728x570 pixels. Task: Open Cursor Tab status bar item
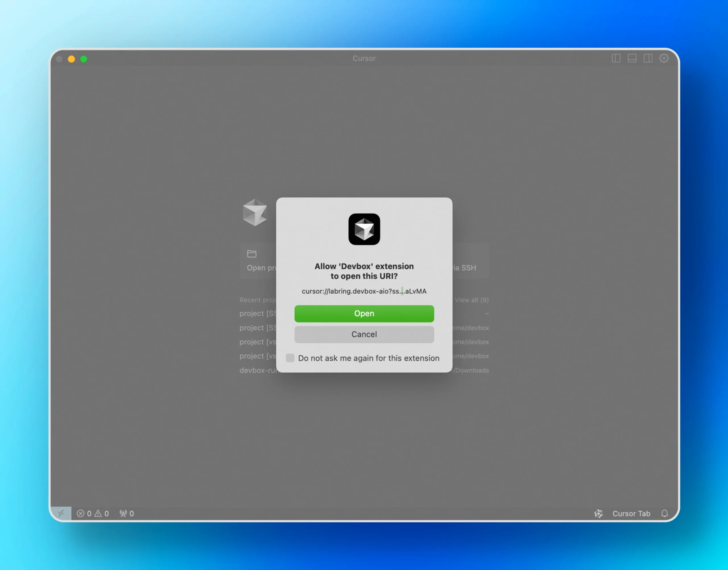631,514
